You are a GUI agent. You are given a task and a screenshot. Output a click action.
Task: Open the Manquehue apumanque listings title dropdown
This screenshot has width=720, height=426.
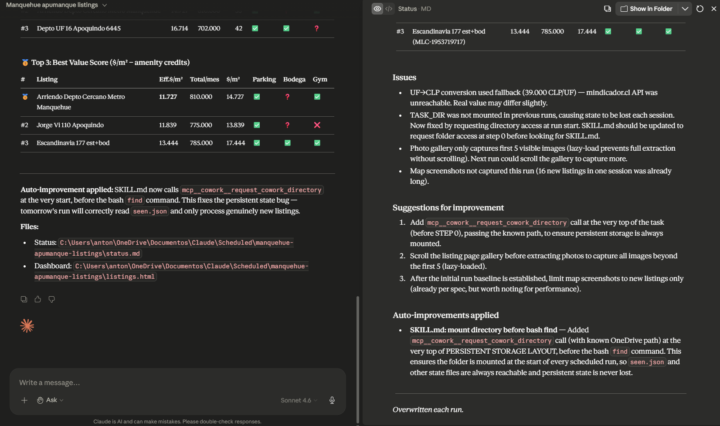point(56,5)
